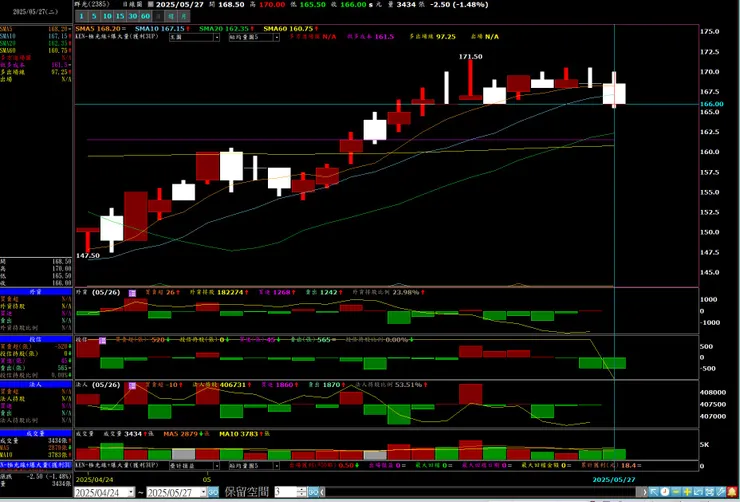Click GO button next to 保留空間 spinner
The height and width of the screenshot is (502, 740).
[313, 492]
